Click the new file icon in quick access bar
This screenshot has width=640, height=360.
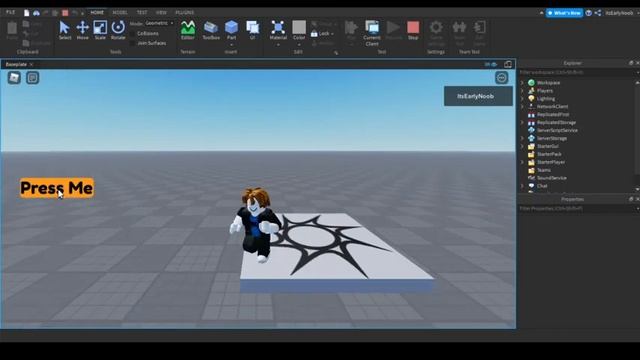point(27,13)
